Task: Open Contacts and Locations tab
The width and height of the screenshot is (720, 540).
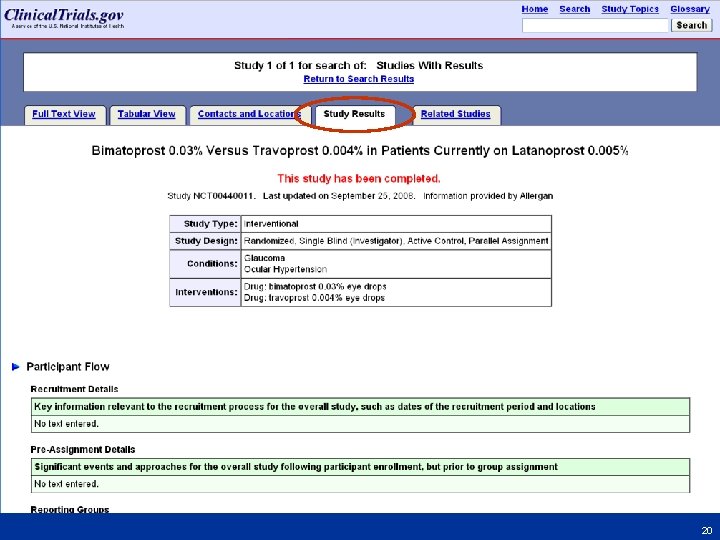Action: tap(249, 114)
